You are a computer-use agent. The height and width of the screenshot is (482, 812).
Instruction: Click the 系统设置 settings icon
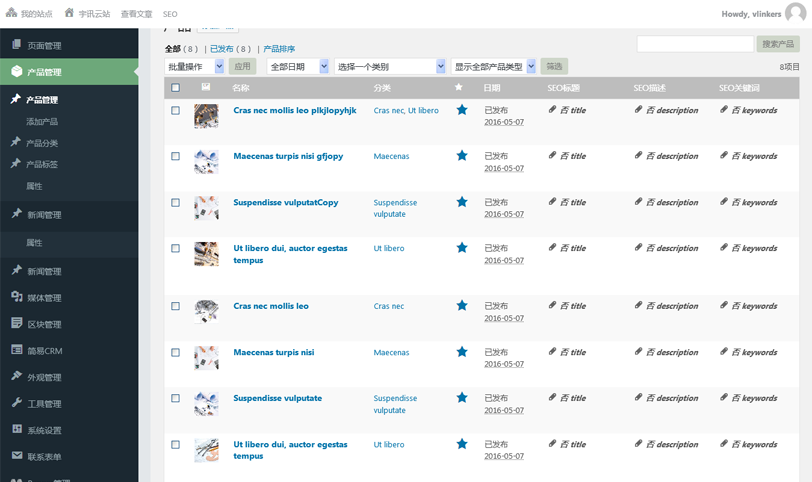[17, 429]
